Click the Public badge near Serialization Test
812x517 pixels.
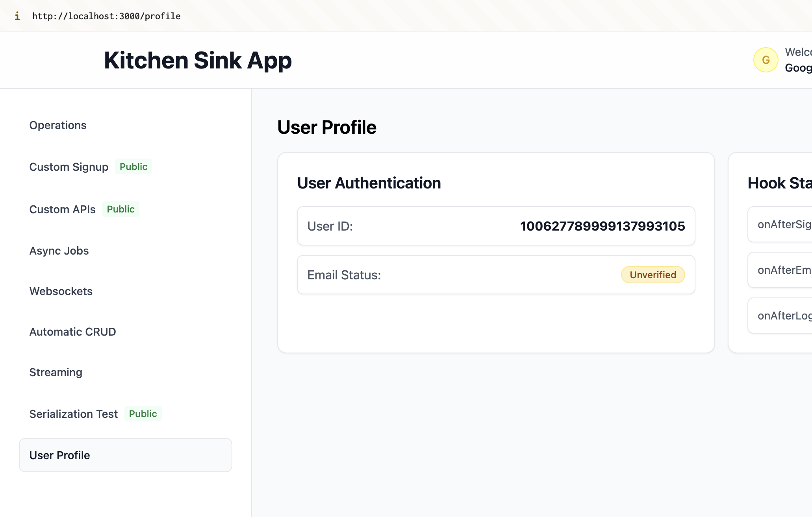tap(143, 414)
